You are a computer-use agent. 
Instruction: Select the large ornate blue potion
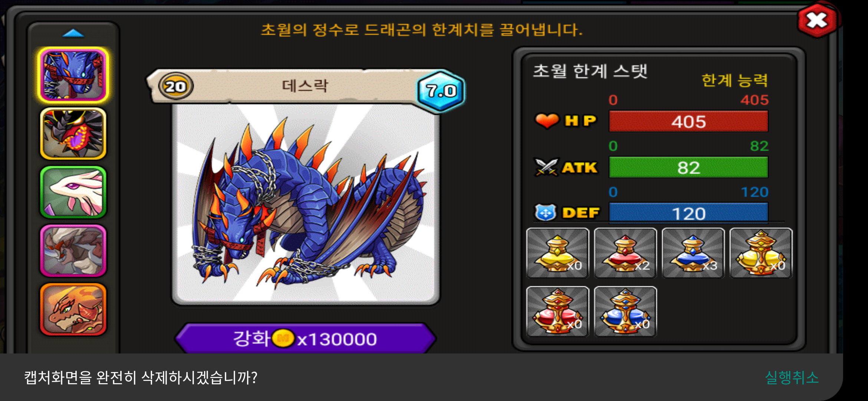click(625, 312)
